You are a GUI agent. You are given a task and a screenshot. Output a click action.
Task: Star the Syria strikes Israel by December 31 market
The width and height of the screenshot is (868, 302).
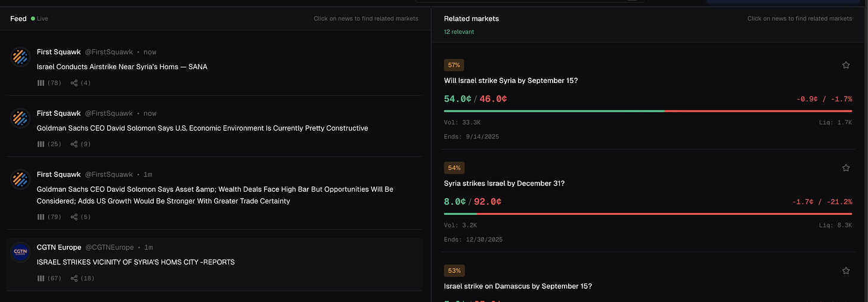[x=846, y=168]
